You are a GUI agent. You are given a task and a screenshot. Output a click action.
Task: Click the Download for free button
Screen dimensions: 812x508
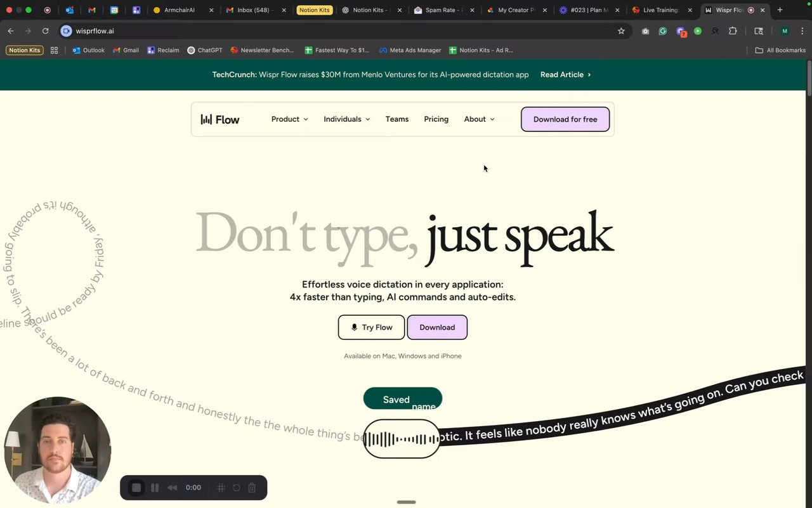565,119
